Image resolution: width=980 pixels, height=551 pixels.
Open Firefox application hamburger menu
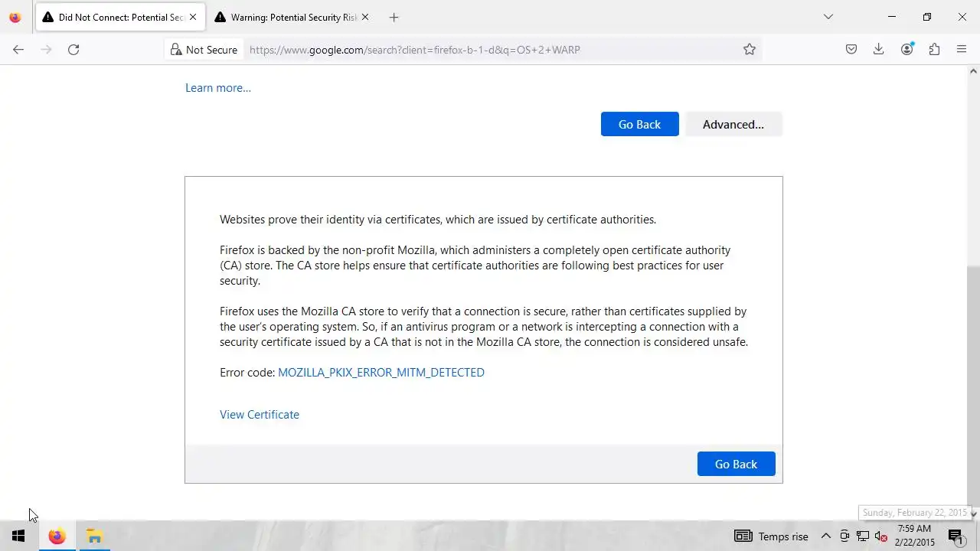pos(962,50)
